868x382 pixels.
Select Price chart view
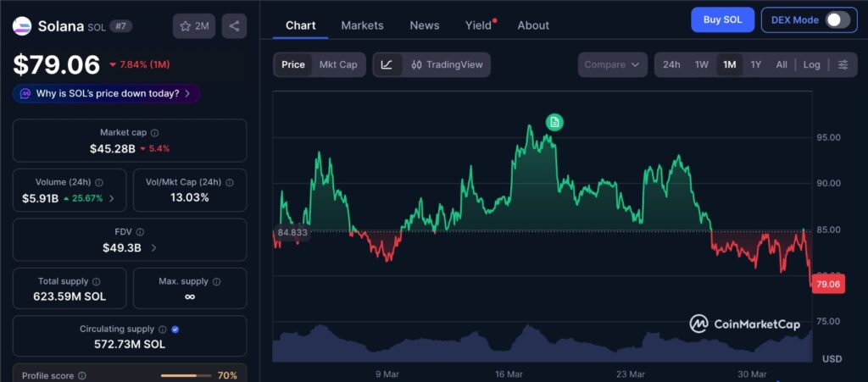click(292, 64)
